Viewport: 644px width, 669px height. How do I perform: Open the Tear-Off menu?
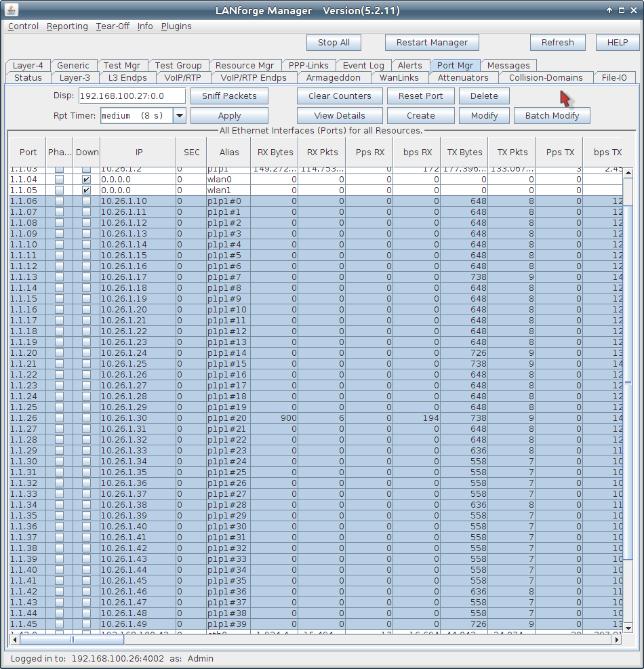point(113,26)
